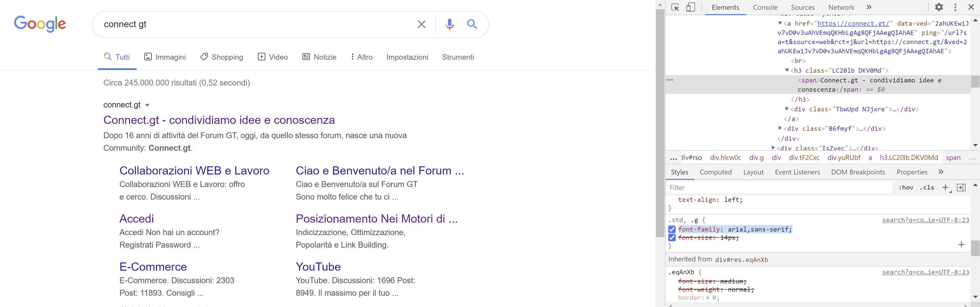Open the Properties tab
The width and height of the screenshot is (980, 307).
[x=912, y=172]
